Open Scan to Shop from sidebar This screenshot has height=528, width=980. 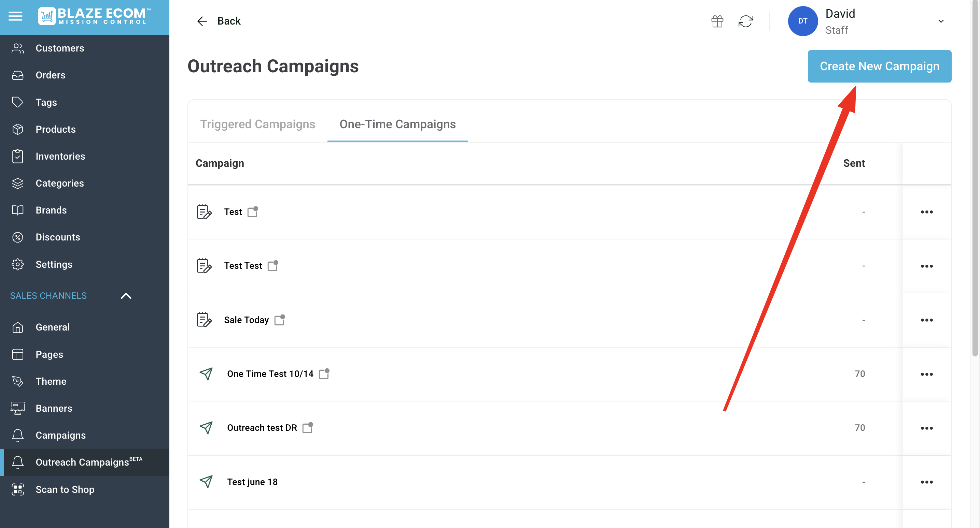tap(65, 489)
